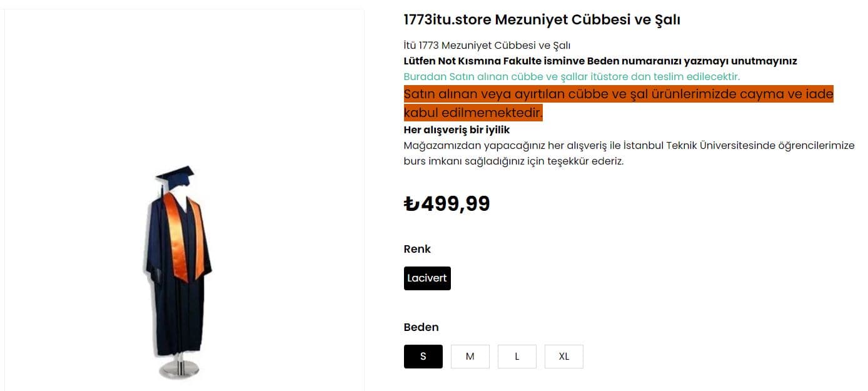Select size S for the graduation gown
Image resolution: width=868 pixels, height=391 pixels.
coord(423,356)
